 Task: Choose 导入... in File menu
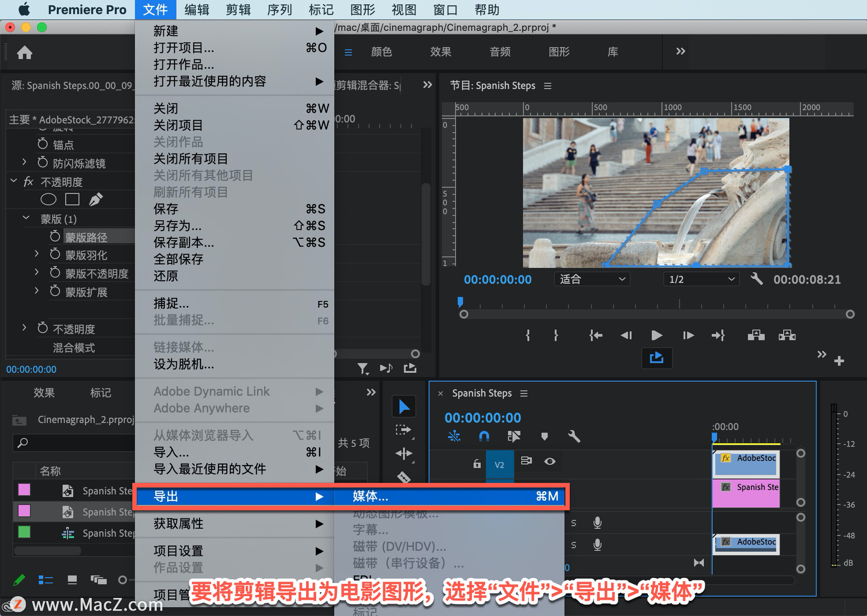234,452
